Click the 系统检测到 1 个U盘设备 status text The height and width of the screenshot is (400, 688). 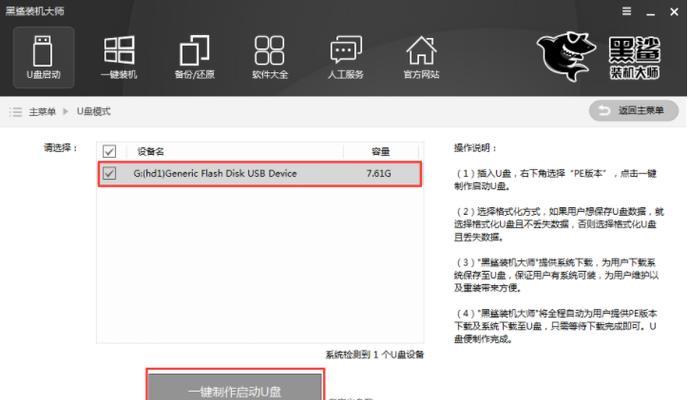coord(375,354)
